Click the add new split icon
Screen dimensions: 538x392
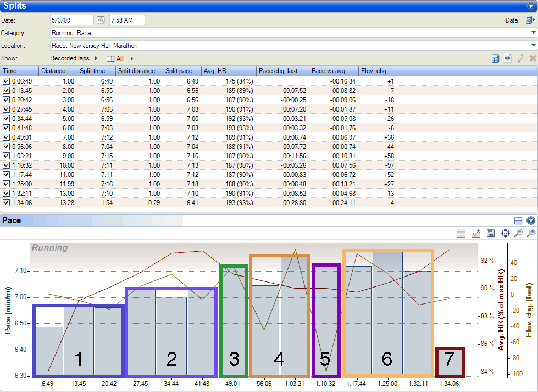coord(508,58)
